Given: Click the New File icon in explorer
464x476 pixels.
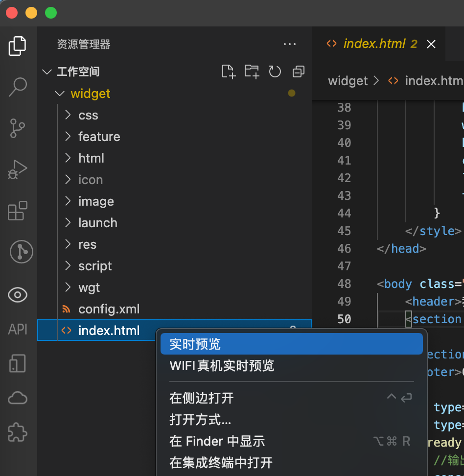Looking at the screenshot, I should pyautogui.click(x=228, y=71).
